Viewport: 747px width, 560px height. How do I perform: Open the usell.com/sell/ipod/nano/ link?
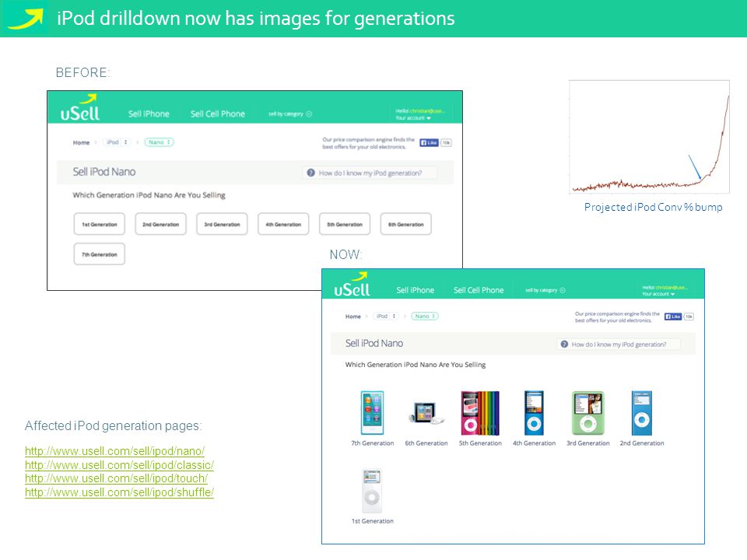tap(115, 450)
